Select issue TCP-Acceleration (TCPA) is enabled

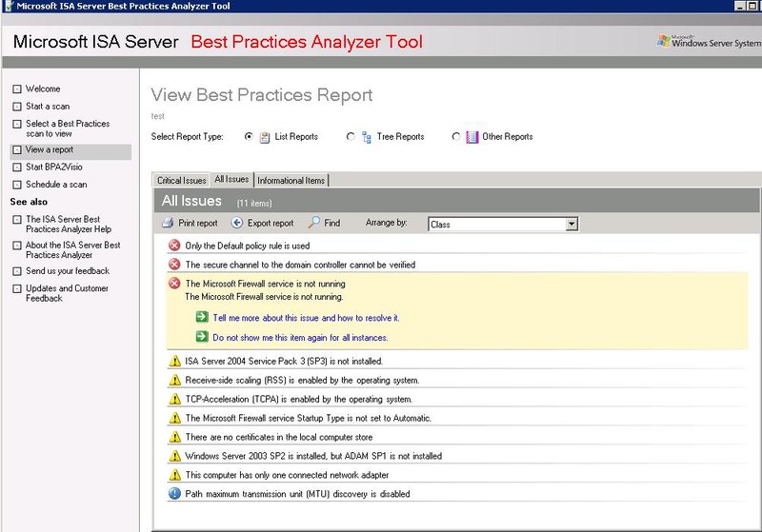299,399
